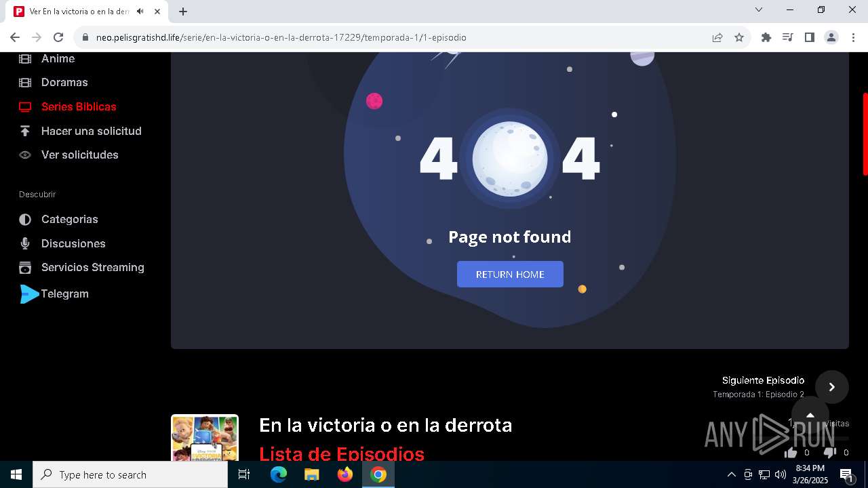This screenshot has height=488, width=868.
Task: Click the red TV icon for Series Biblicas
Action: pos(25,106)
